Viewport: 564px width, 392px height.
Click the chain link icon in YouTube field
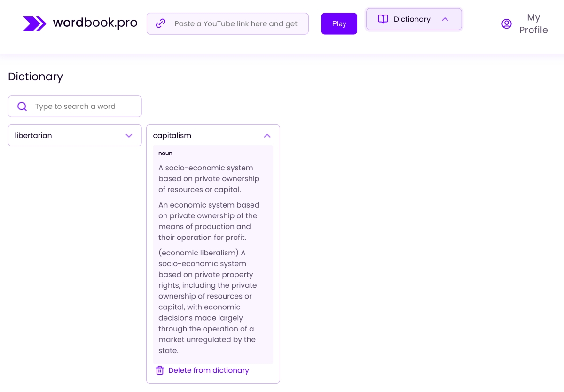point(161,23)
